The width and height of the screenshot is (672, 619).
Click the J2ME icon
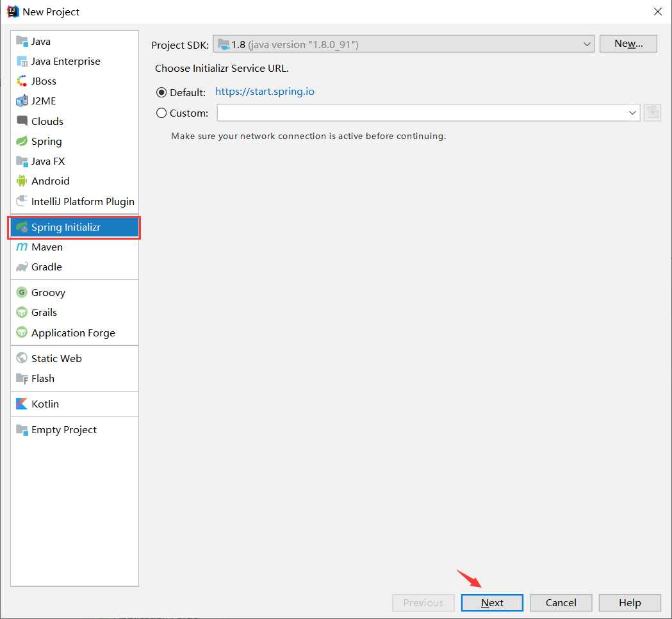[x=22, y=101]
